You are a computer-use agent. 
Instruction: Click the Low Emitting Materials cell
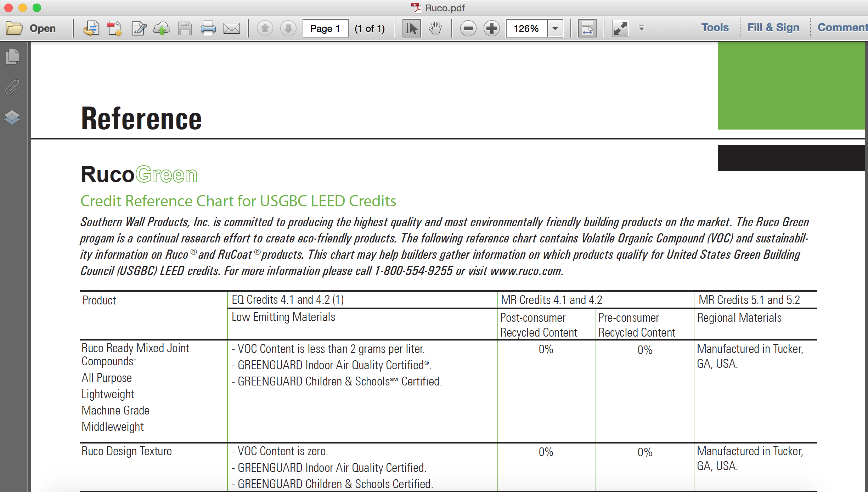283,317
